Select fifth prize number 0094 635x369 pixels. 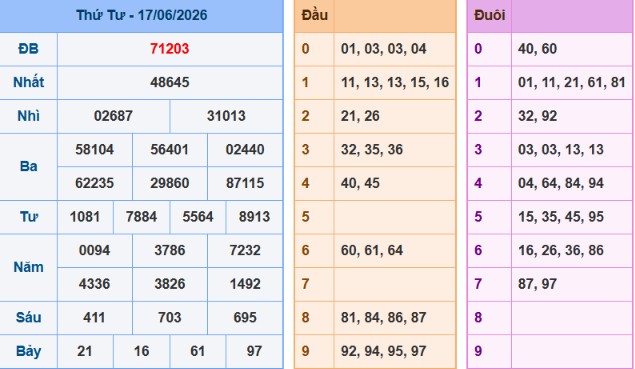point(95,251)
